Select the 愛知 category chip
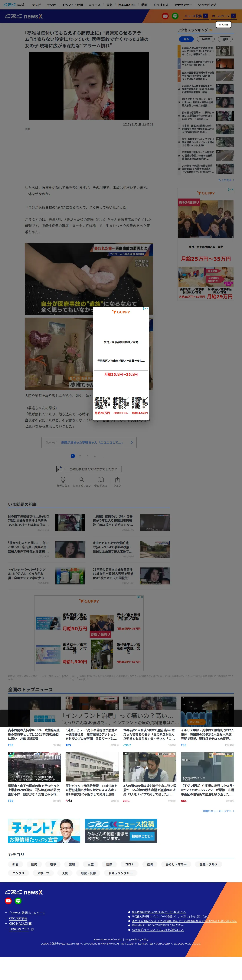The height and width of the screenshot is (980, 242). click(72, 864)
